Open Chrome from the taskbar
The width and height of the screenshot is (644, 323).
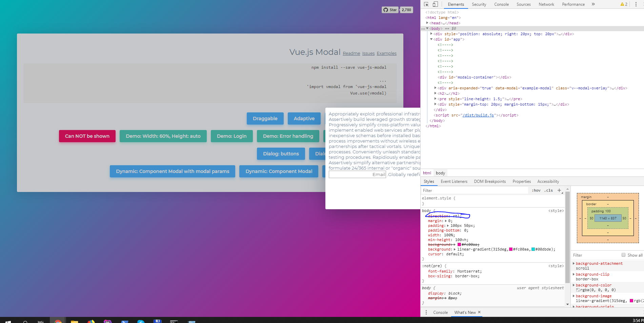coord(58,321)
